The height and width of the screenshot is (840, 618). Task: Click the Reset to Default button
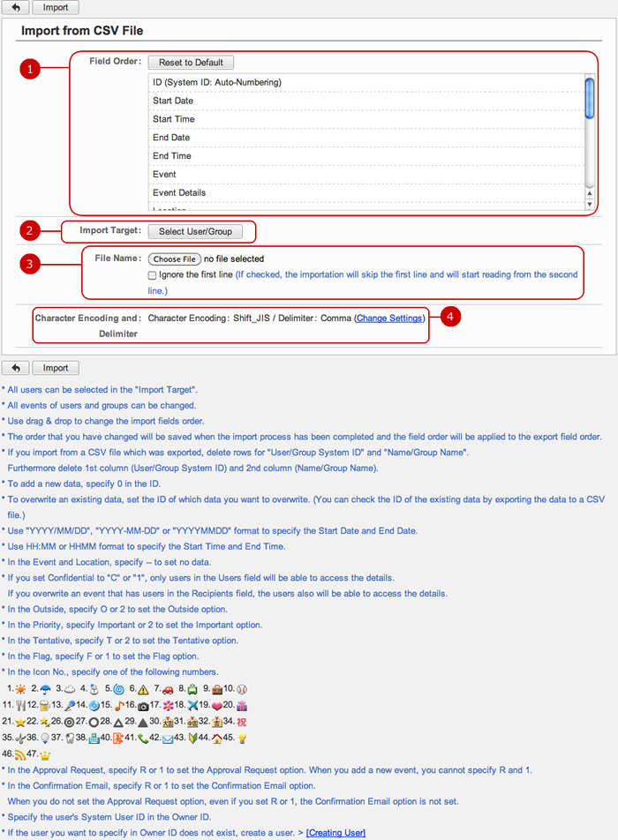191,62
